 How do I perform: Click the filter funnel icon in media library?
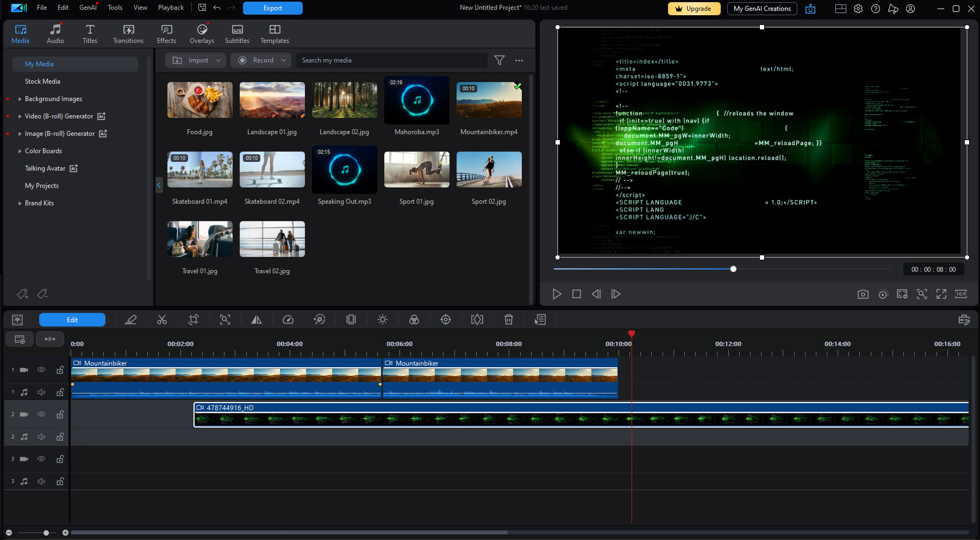point(500,60)
